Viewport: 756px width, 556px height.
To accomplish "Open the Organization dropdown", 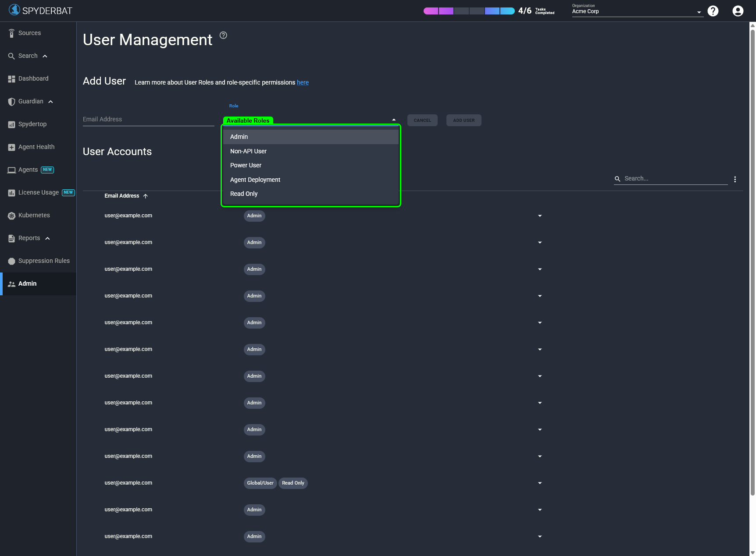I will [699, 11].
